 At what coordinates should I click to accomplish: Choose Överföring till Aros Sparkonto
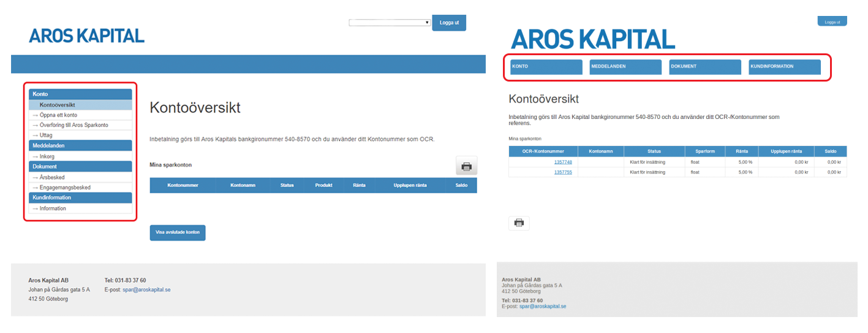[x=74, y=125]
